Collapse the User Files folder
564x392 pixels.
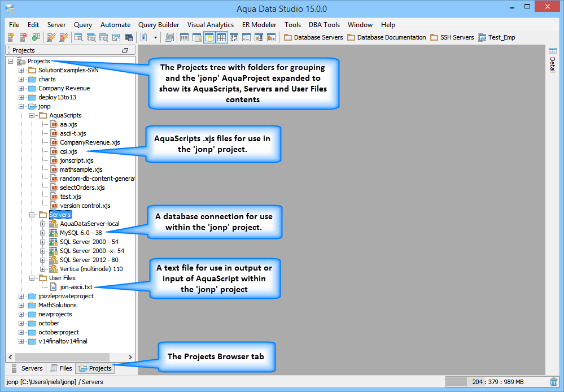32,278
